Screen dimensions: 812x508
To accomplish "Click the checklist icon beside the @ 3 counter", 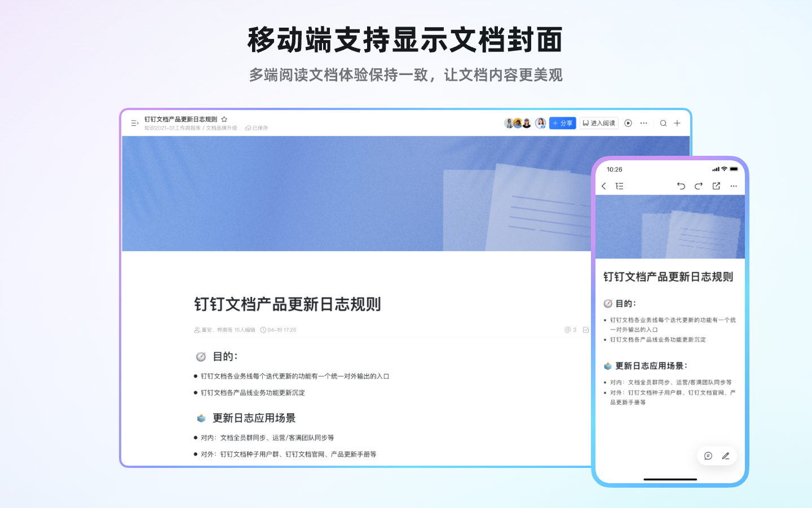I will click(586, 330).
